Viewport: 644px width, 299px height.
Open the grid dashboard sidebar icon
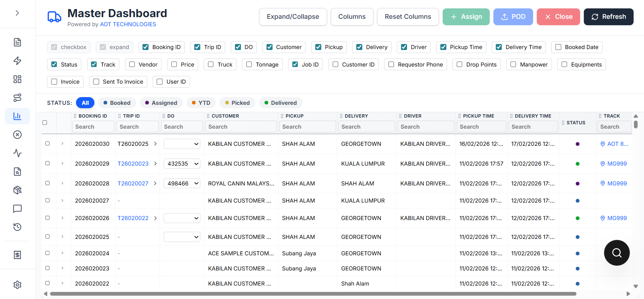[17, 79]
